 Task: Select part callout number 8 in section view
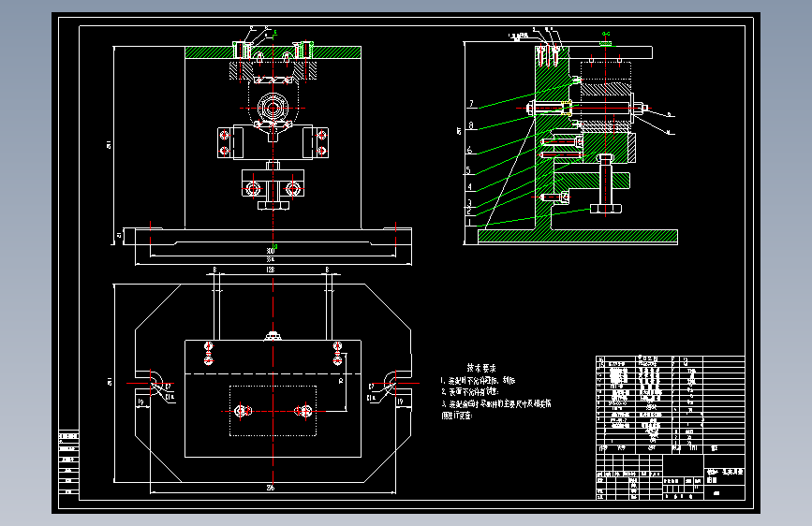pyautogui.click(x=471, y=125)
